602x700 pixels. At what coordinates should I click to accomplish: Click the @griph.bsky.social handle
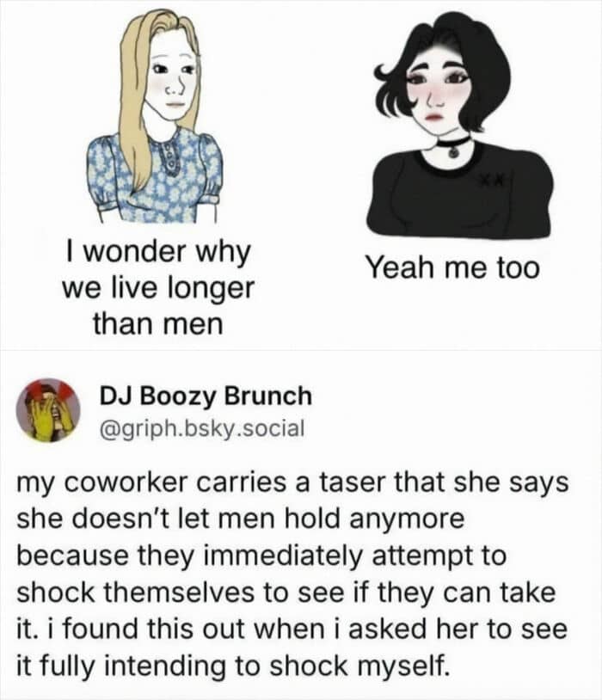(203, 429)
